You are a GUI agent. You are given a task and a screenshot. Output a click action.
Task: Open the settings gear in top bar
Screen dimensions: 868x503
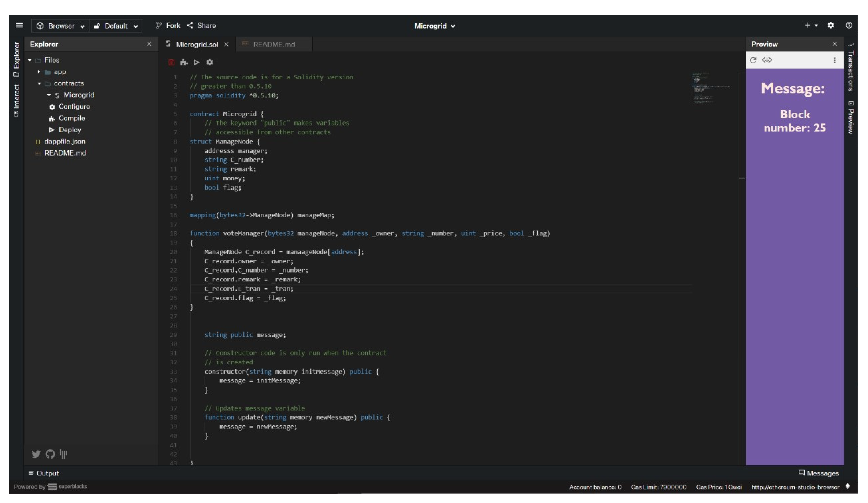pyautogui.click(x=831, y=25)
